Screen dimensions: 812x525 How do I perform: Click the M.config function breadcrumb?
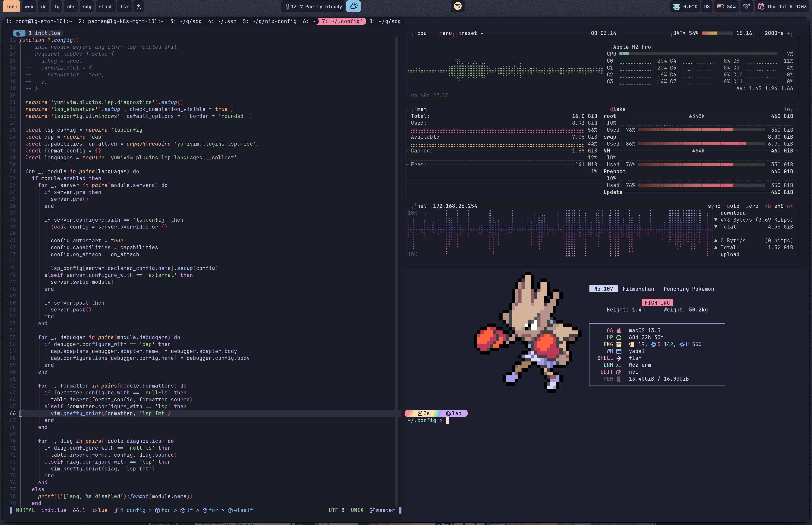tap(130, 510)
